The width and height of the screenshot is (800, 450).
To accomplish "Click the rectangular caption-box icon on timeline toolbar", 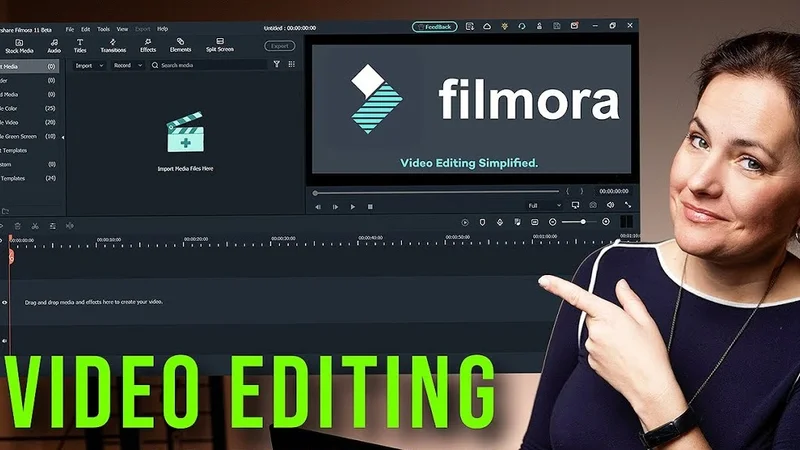I will pyautogui.click(x=534, y=222).
